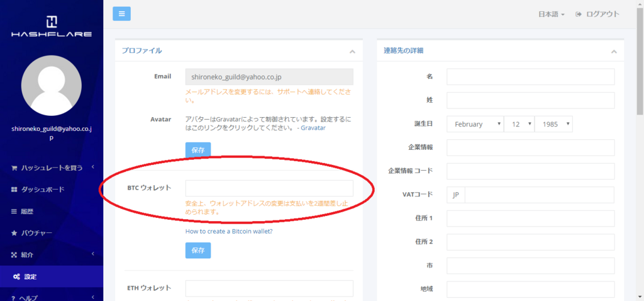
Task: Focus the 企業情報 コード input field
Action: pos(531,171)
